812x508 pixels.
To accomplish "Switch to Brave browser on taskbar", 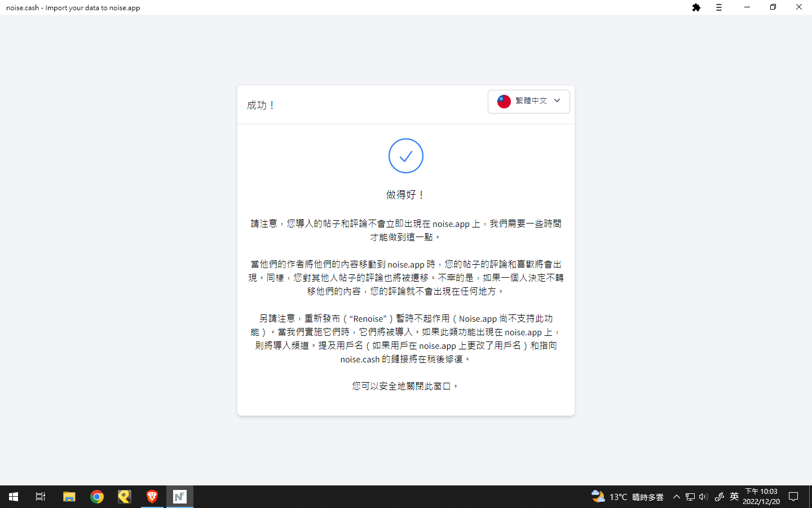I will click(152, 497).
